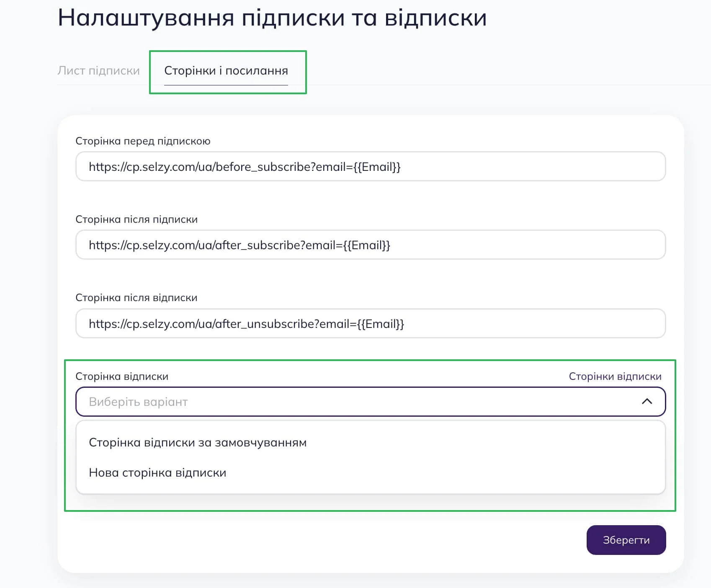Viewport: 711px width, 588px height.
Task: Click the Налаштування підписки та відписки heading
Action: pos(272,18)
